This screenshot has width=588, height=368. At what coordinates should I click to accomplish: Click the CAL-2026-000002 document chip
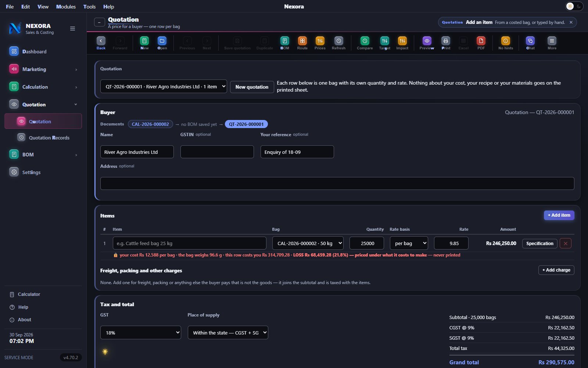pos(150,124)
